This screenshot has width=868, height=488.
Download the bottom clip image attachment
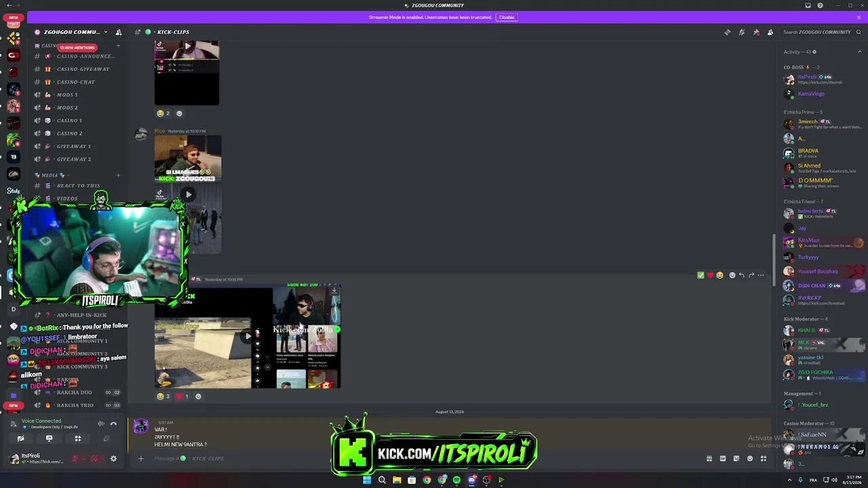click(334, 291)
